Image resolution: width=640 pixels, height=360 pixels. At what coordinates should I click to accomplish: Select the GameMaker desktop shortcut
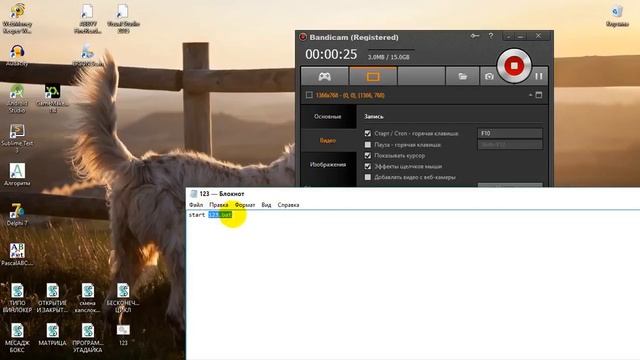tap(52, 98)
